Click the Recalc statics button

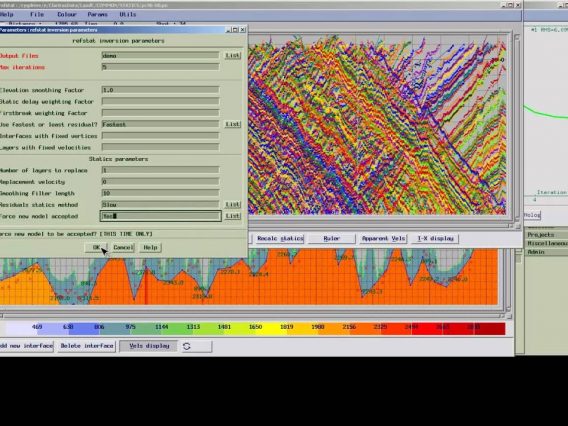280,238
